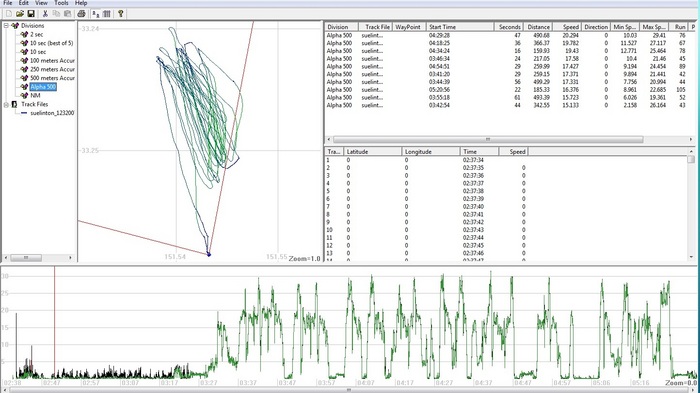Open help with question mark icon

(x=121, y=14)
